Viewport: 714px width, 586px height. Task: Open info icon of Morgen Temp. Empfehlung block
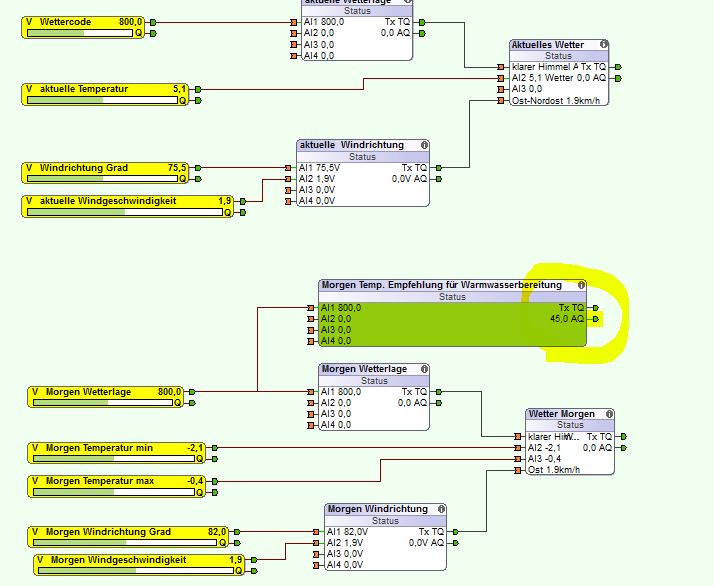581,285
